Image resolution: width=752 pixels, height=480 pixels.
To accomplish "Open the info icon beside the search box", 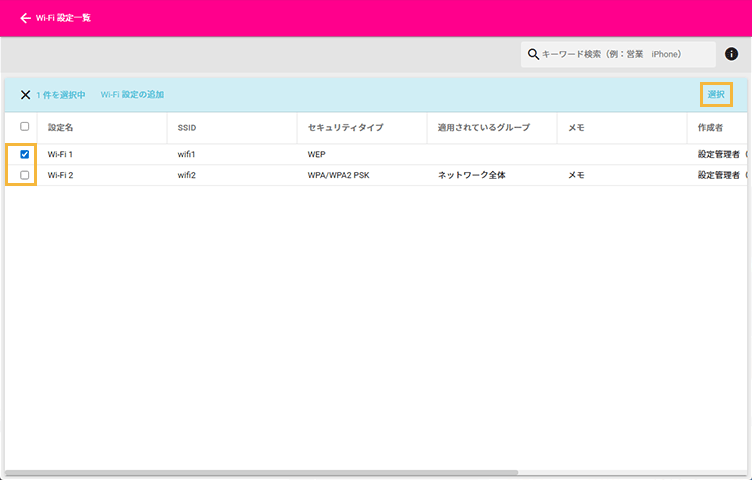I will point(731,54).
